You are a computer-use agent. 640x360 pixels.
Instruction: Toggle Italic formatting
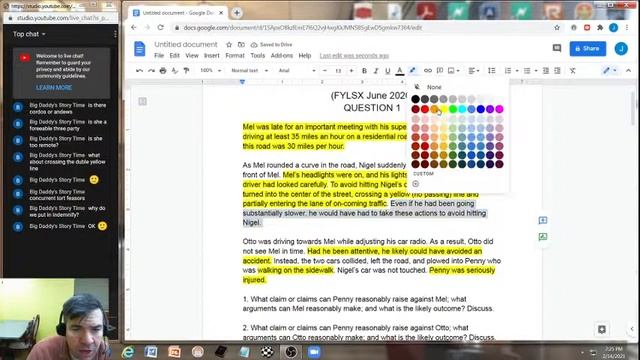coord(376,71)
